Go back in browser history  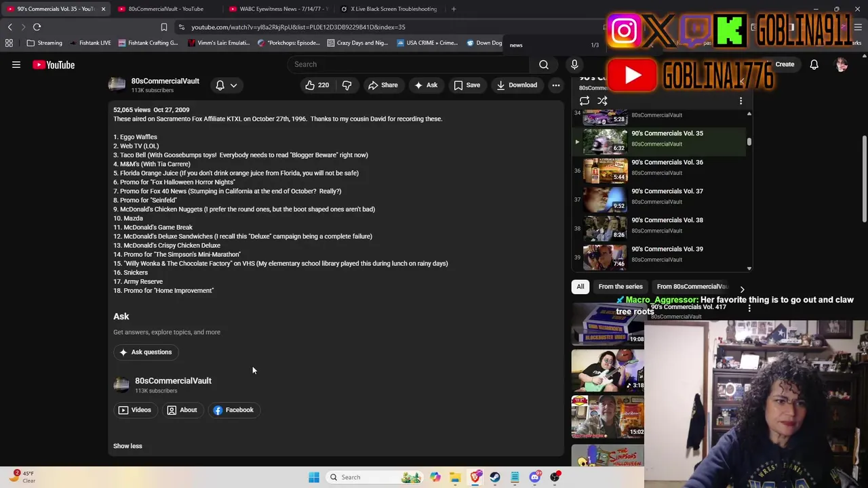click(9, 27)
